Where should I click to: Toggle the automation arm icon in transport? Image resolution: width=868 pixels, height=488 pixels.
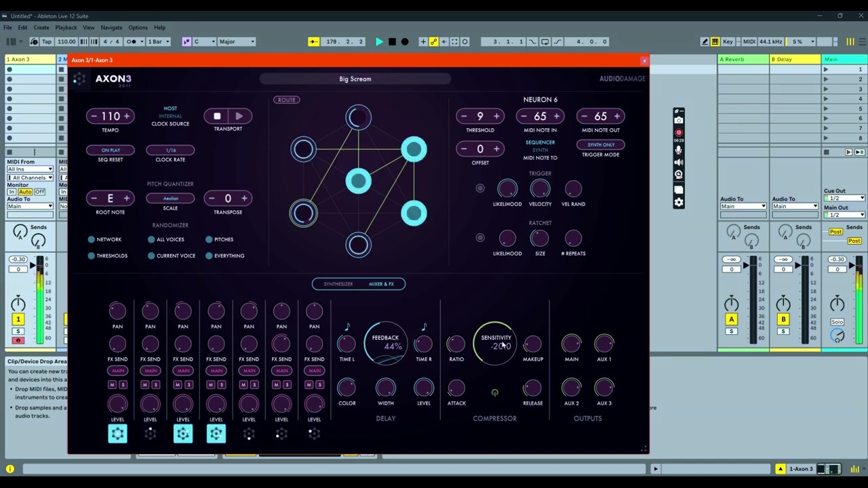(x=433, y=41)
